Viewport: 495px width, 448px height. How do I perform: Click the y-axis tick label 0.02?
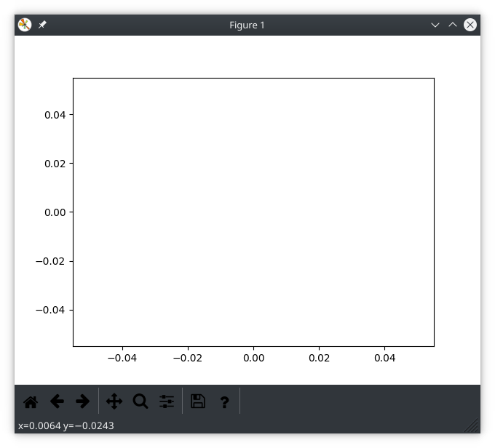coord(55,164)
